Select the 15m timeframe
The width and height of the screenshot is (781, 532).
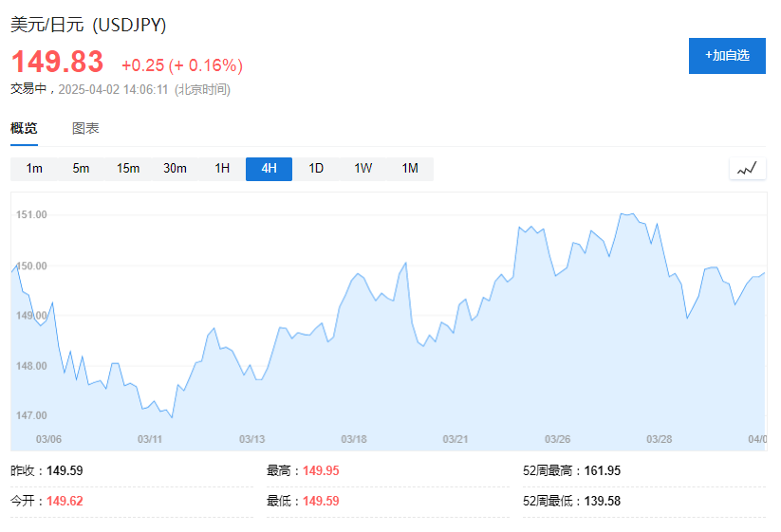pos(128,169)
